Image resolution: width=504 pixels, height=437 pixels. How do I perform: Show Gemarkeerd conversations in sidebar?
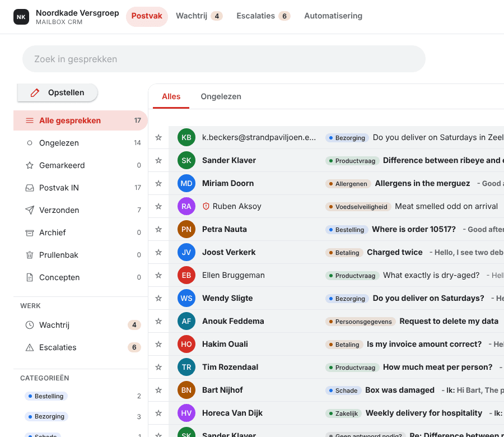point(80,165)
